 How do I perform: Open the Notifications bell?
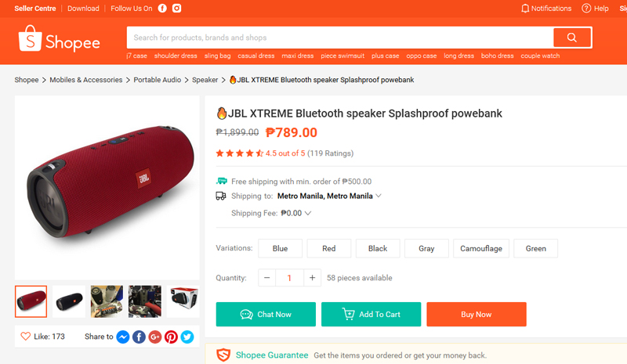(x=525, y=9)
